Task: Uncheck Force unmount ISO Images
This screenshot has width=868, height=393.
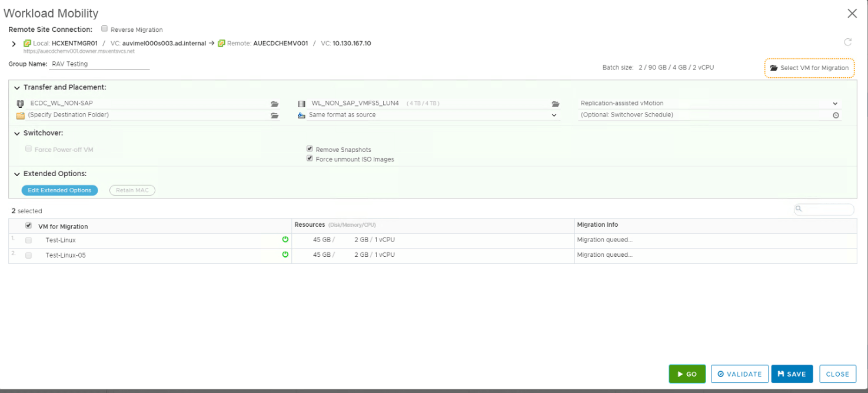Action: 310,158
